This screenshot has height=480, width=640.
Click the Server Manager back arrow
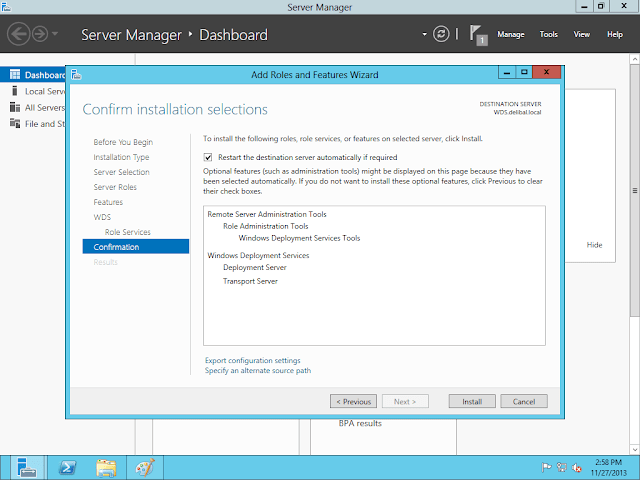[18, 35]
